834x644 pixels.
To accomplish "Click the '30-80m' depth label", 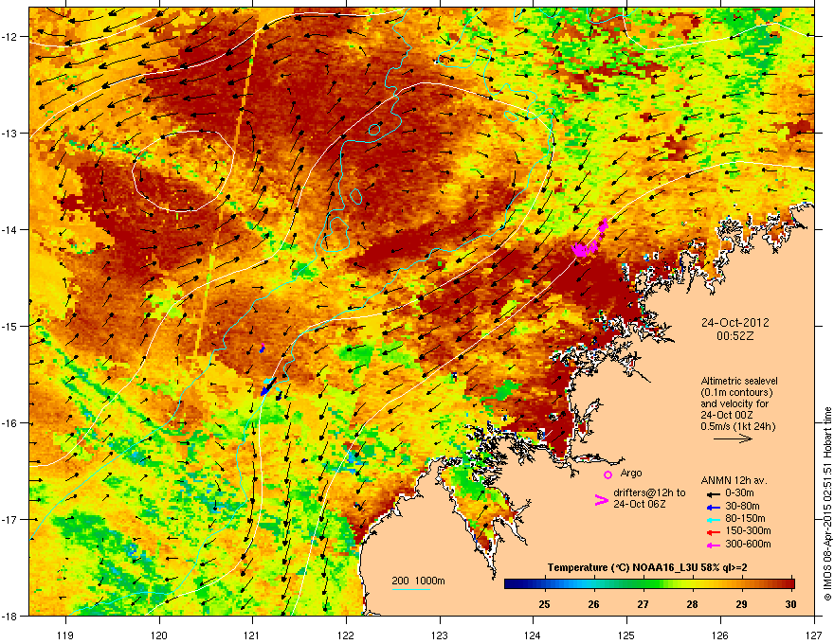I will (742, 507).
